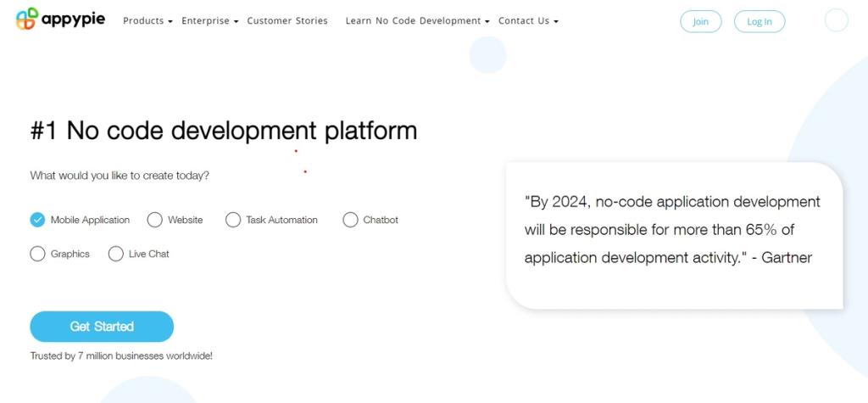The height and width of the screenshot is (403, 868).
Task: Click 'What would you like to create today?' text
Action: (x=120, y=176)
